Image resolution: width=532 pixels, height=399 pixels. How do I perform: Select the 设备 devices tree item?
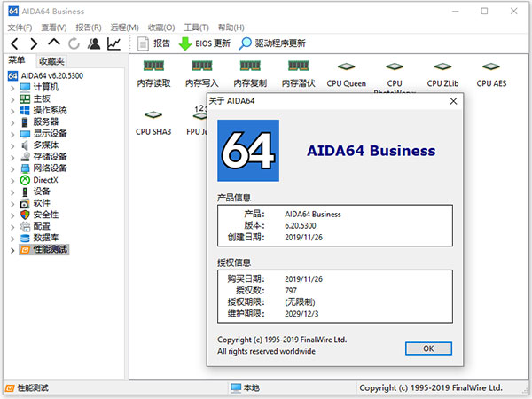pyautogui.click(x=35, y=192)
